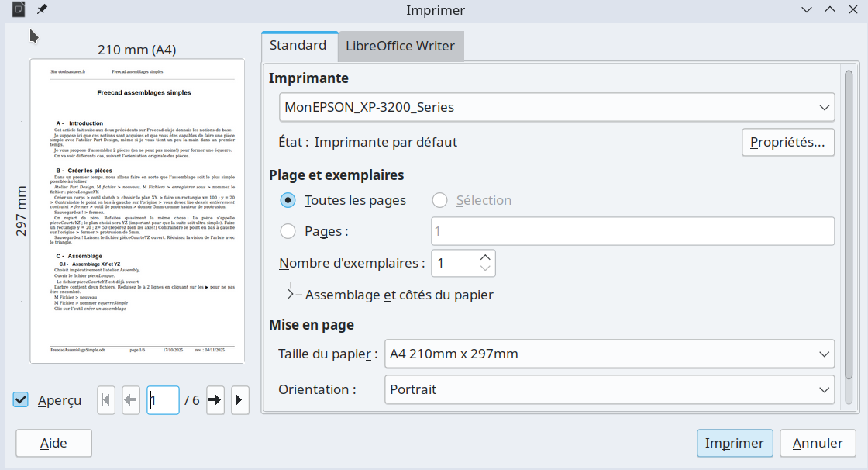Increase number of copies with up arrow
This screenshot has height=470, width=868.
pos(485,257)
